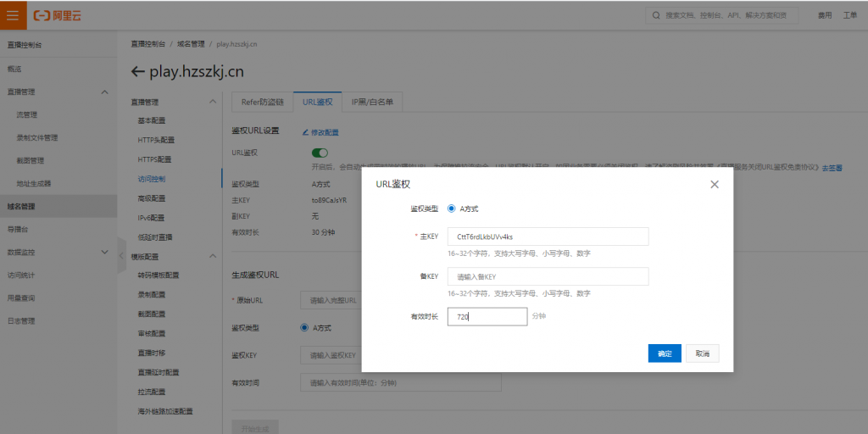
Task: Click 域名管理 in the breadcrumb
Action: pos(191,44)
